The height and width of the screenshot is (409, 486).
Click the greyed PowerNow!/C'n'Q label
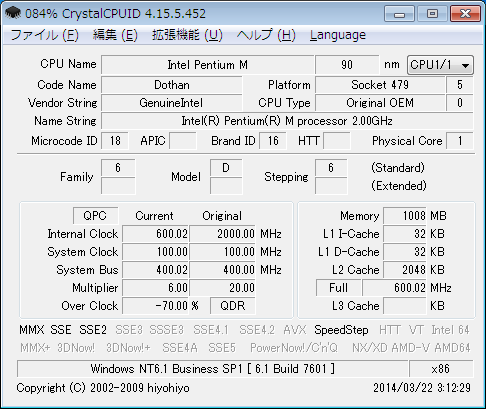[x=294, y=348]
